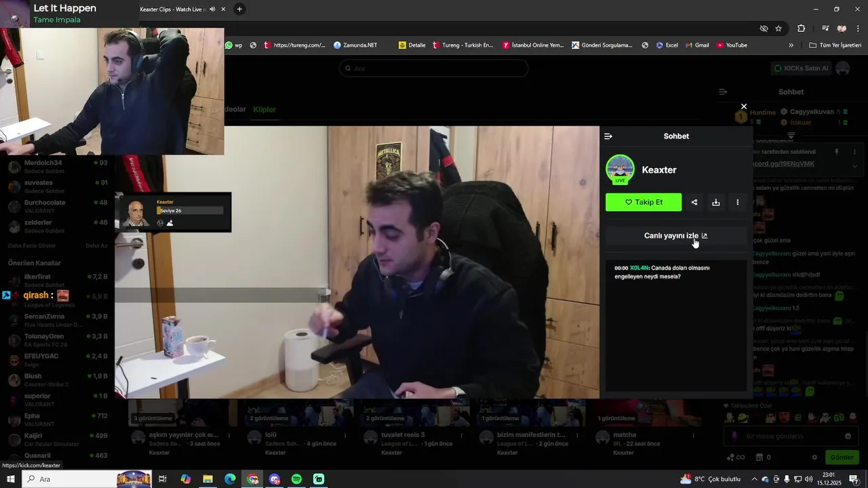Collapse the clip's Sohbet panel icon
This screenshot has height=488, width=868.
tap(608, 136)
